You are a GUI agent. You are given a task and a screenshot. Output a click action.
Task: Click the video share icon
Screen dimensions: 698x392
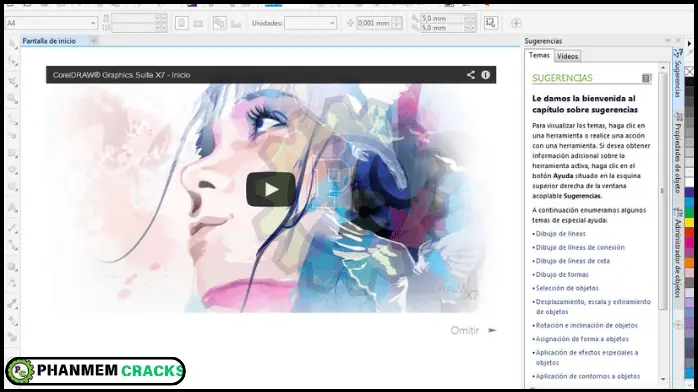[471, 75]
